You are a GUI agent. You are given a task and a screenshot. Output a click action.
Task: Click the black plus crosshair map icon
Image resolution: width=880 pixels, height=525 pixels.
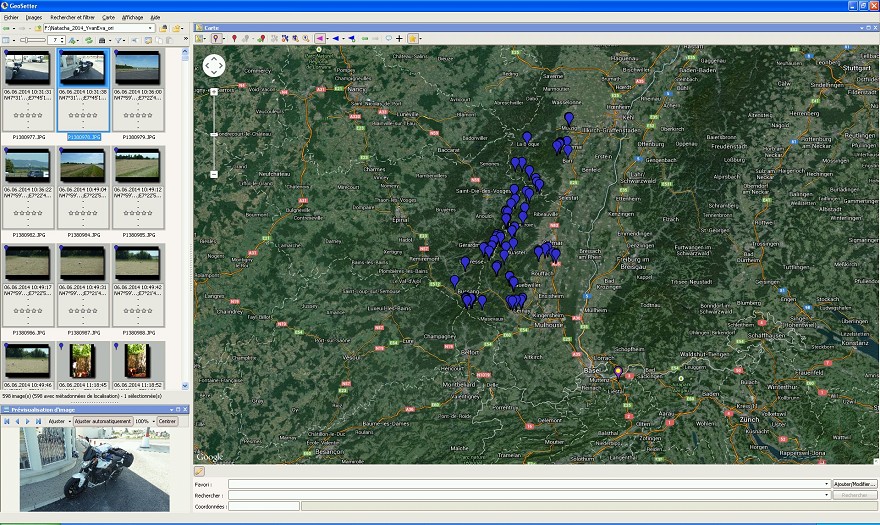[x=399, y=38]
